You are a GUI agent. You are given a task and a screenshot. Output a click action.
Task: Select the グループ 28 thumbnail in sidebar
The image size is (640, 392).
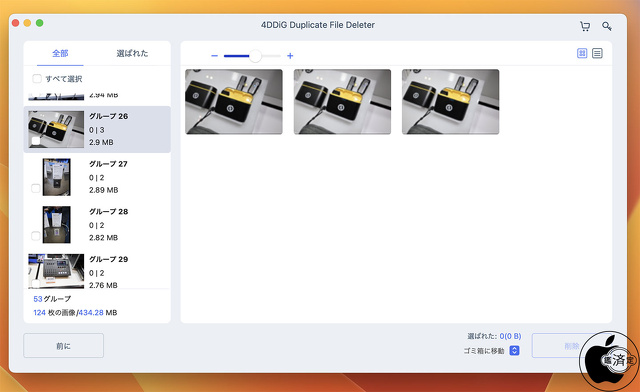click(x=56, y=225)
